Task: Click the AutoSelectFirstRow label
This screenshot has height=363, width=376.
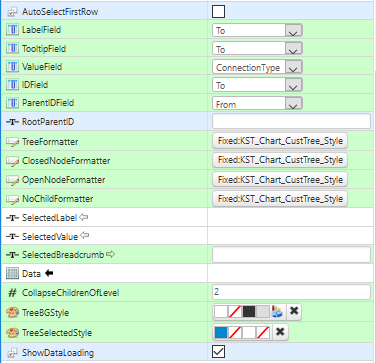Action: point(60,12)
